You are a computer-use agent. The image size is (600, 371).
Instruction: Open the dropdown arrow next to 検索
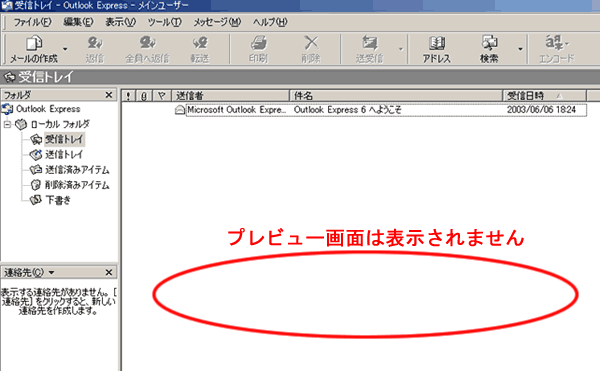pyautogui.click(x=520, y=49)
